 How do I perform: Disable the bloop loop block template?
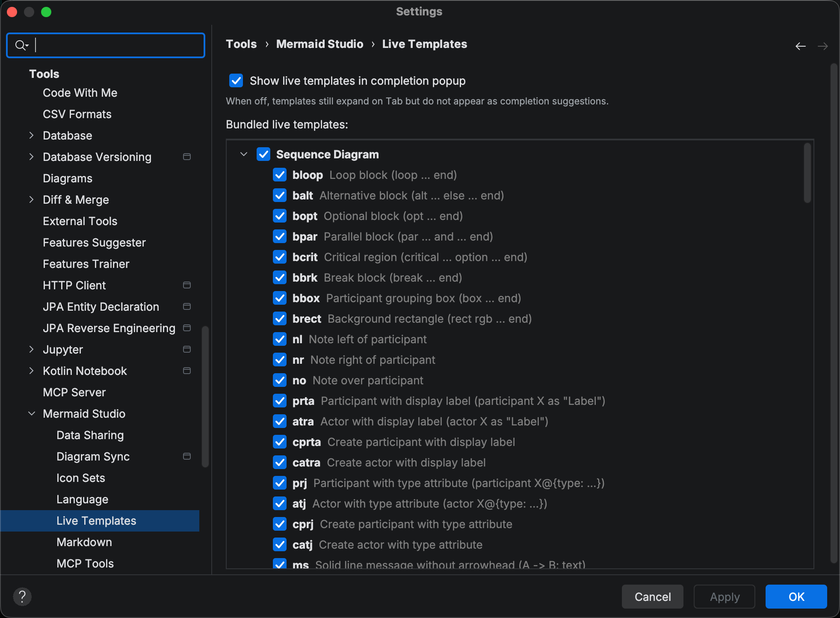point(280,175)
